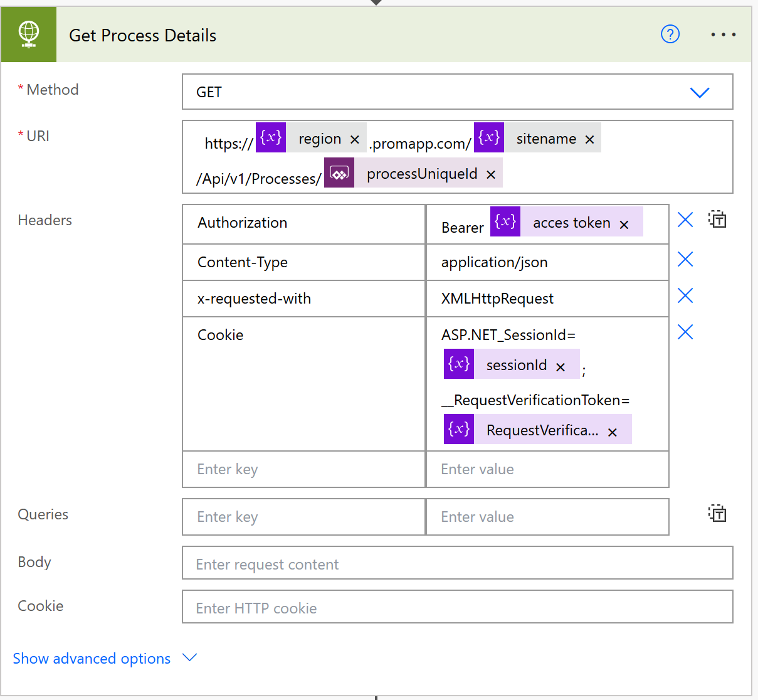The width and height of the screenshot is (758, 700).
Task: Delete the Authorization header row
Action: coord(685,220)
